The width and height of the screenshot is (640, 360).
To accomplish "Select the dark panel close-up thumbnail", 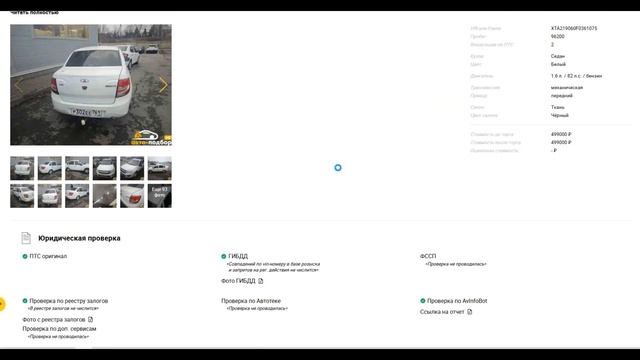I will [x=104, y=196].
